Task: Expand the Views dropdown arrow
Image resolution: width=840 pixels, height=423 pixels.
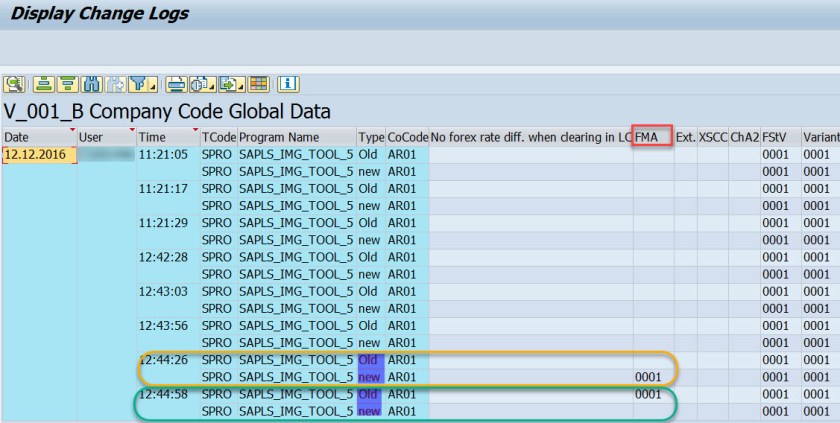Action: point(211,87)
